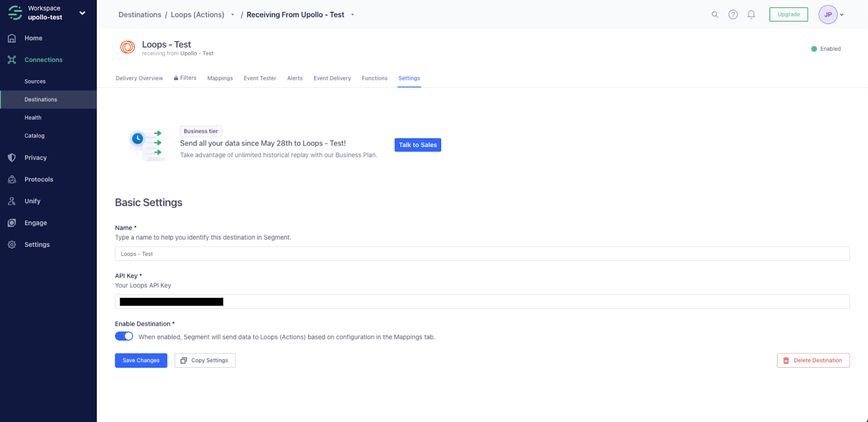Screen dimensions: 868x422
Task: Click the Segment logo icon
Action: (15, 12)
